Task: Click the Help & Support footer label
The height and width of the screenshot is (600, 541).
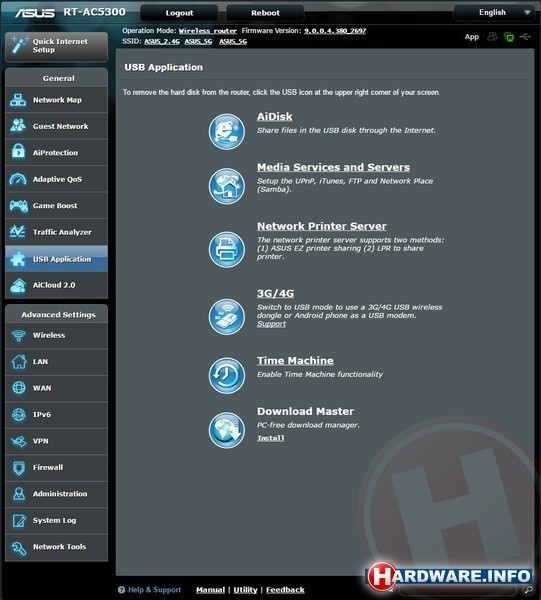Action: [x=154, y=590]
